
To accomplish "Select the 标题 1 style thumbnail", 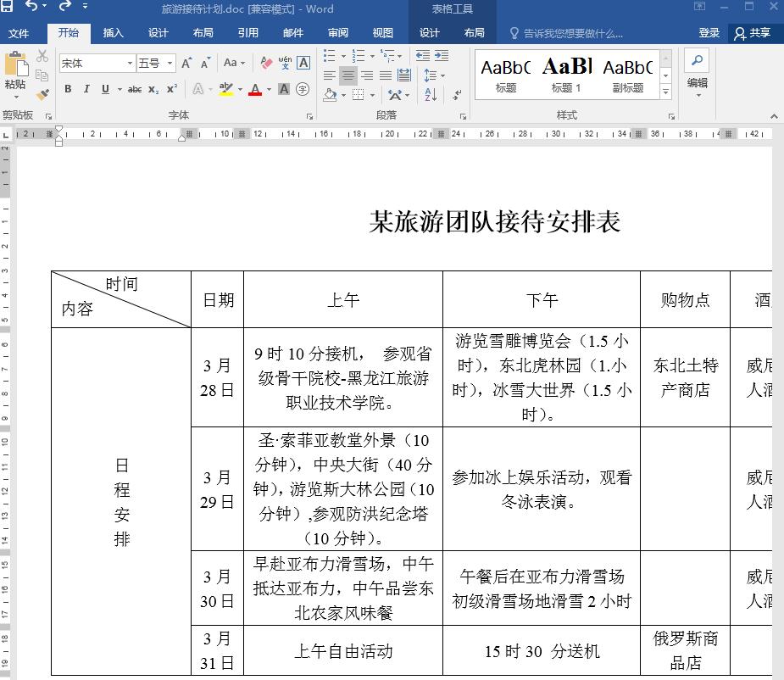I will coord(565,72).
